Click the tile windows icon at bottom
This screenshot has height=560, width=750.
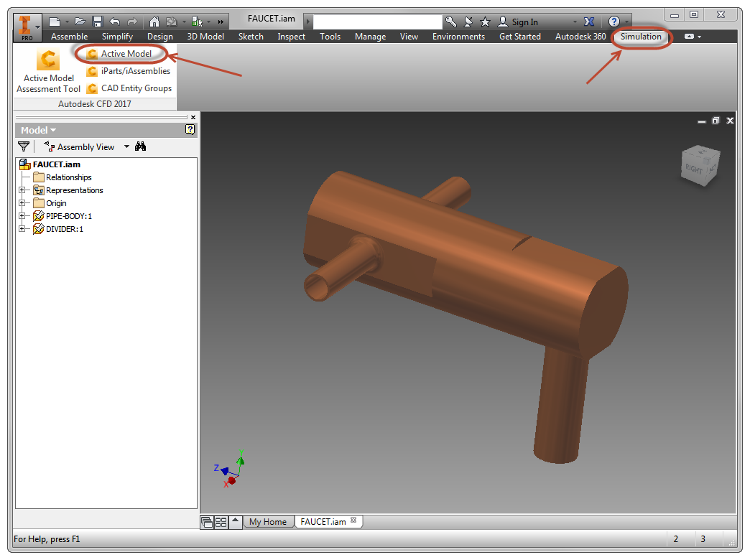tap(221, 522)
